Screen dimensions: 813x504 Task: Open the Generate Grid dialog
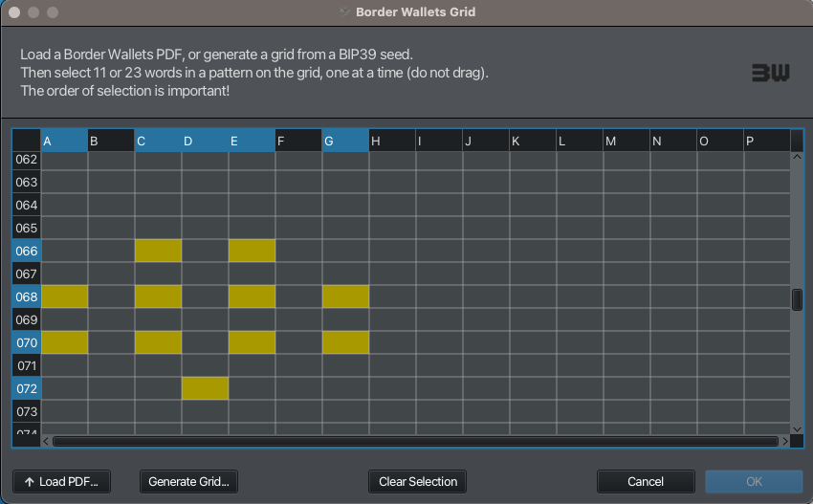click(x=188, y=482)
